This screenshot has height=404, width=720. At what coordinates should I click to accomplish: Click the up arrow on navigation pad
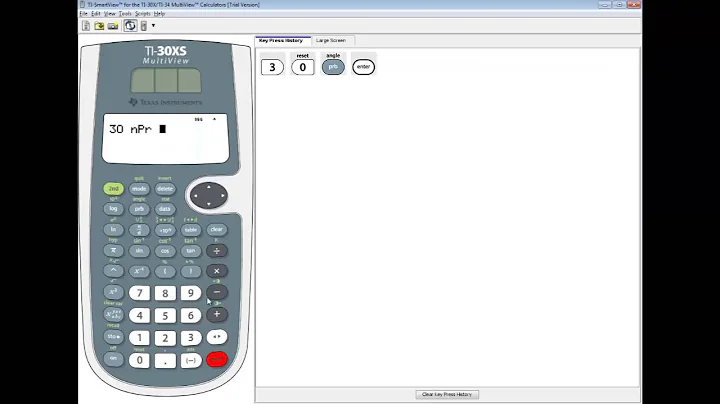209,187
